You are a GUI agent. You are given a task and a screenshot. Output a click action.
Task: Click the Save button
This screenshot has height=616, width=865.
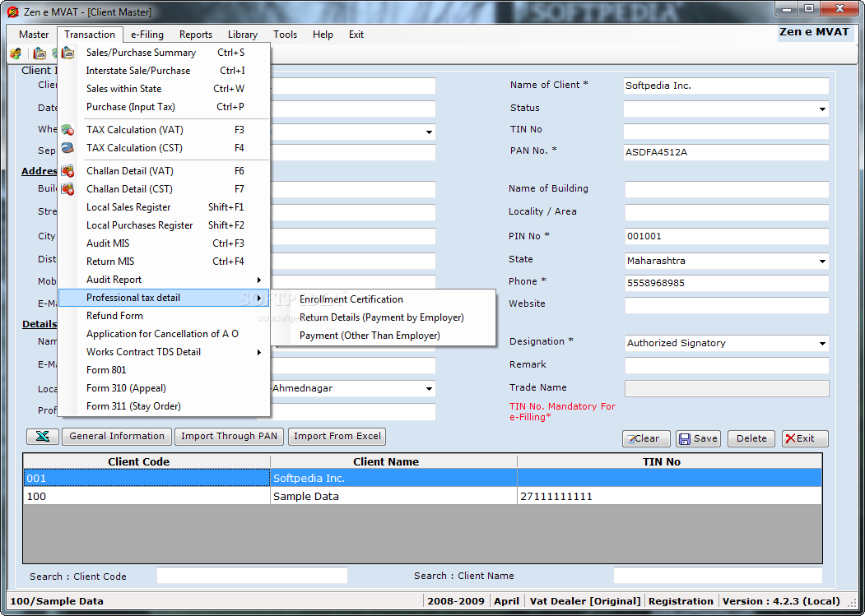pos(699,439)
